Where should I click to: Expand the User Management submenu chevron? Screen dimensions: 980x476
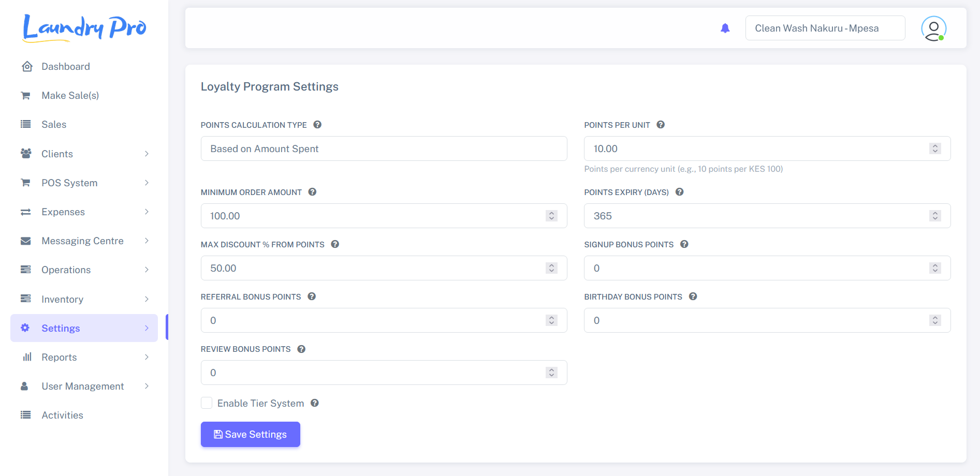147,386
